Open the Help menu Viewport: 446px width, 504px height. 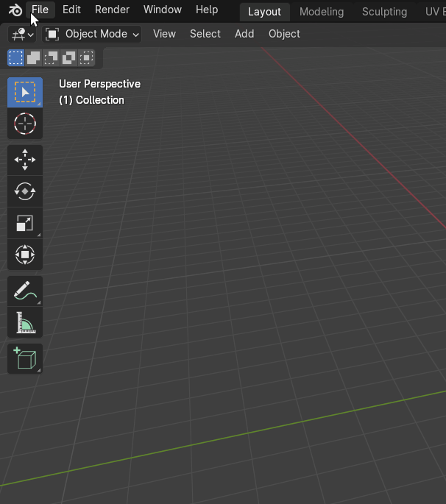[207, 10]
